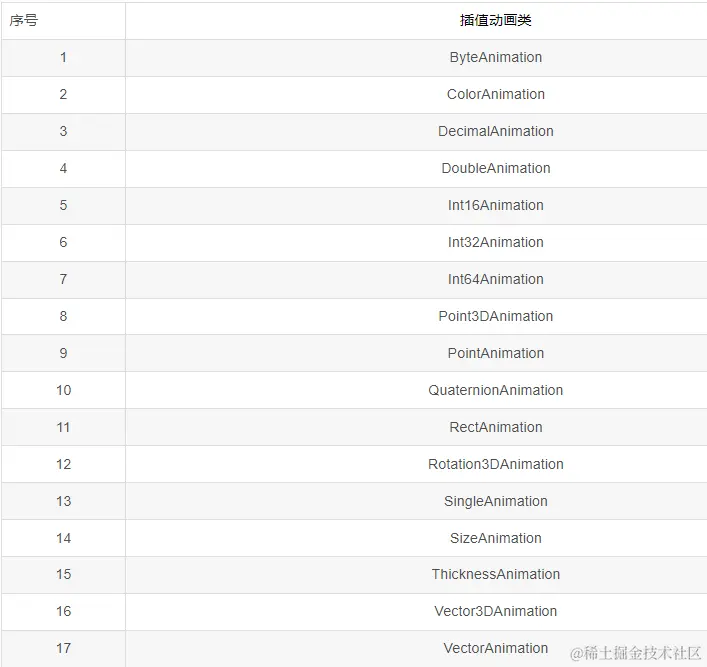The width and height of the screenshot is (707, 667).
Task: Click the DecimalAnimation entry
Action: [x=496, y=131]
